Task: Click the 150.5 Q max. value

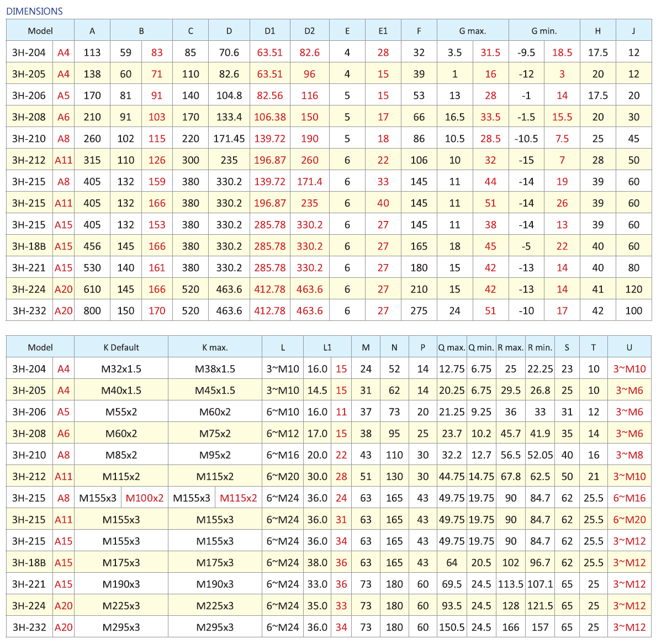Action: [451, 627]
